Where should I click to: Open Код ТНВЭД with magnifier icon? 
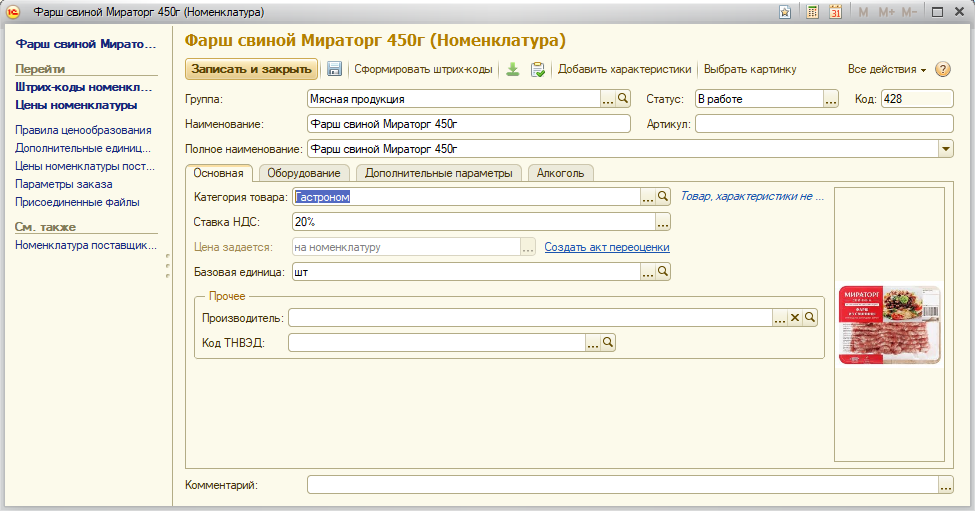point(608,343)
